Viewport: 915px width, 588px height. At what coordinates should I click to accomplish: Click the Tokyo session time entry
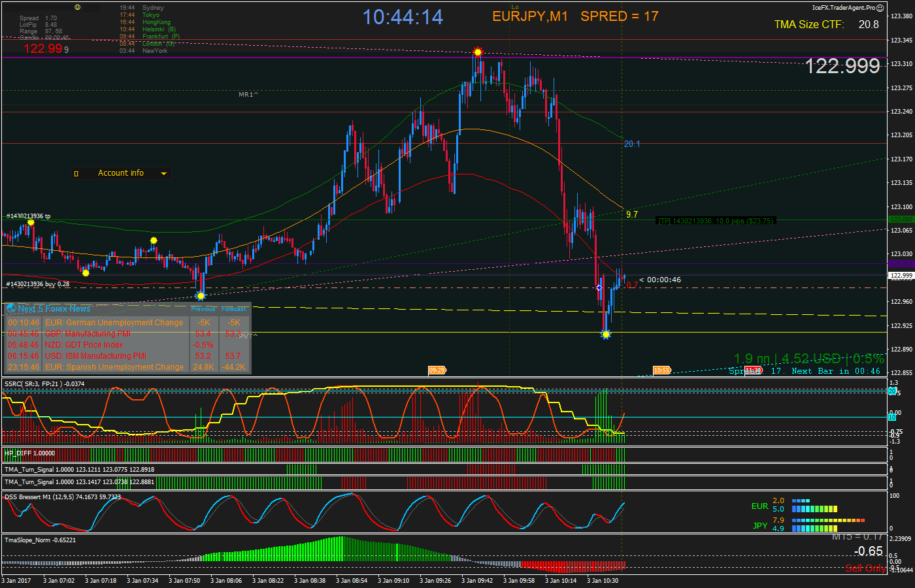click(x=140, y=15)
